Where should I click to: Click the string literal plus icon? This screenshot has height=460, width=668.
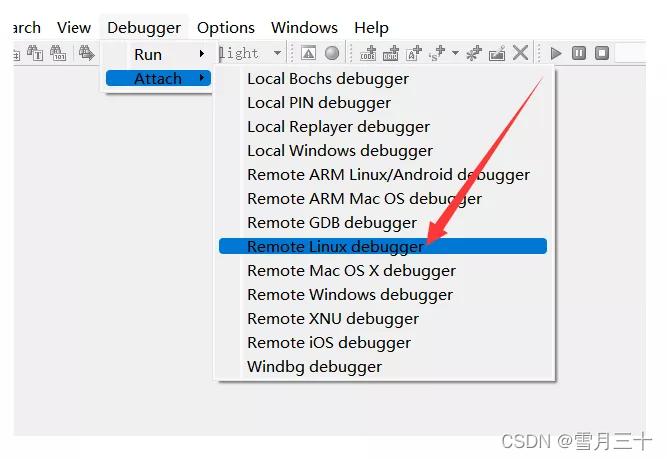(437, 53)
